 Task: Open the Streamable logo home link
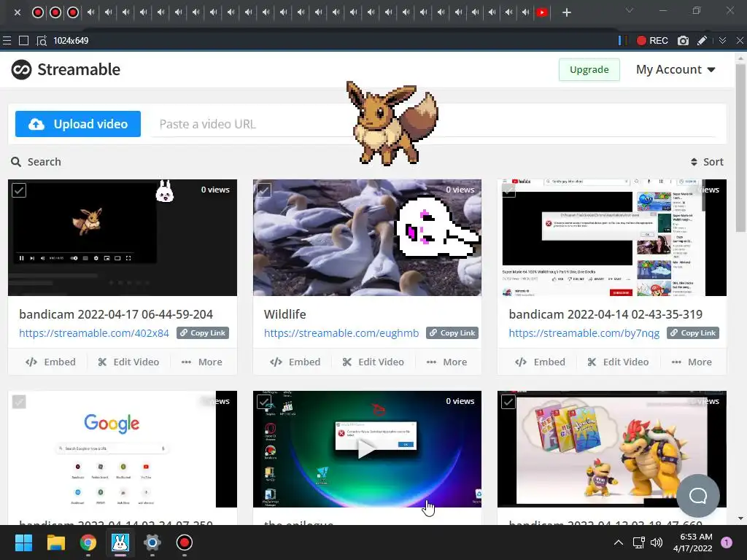coord(66,69)
